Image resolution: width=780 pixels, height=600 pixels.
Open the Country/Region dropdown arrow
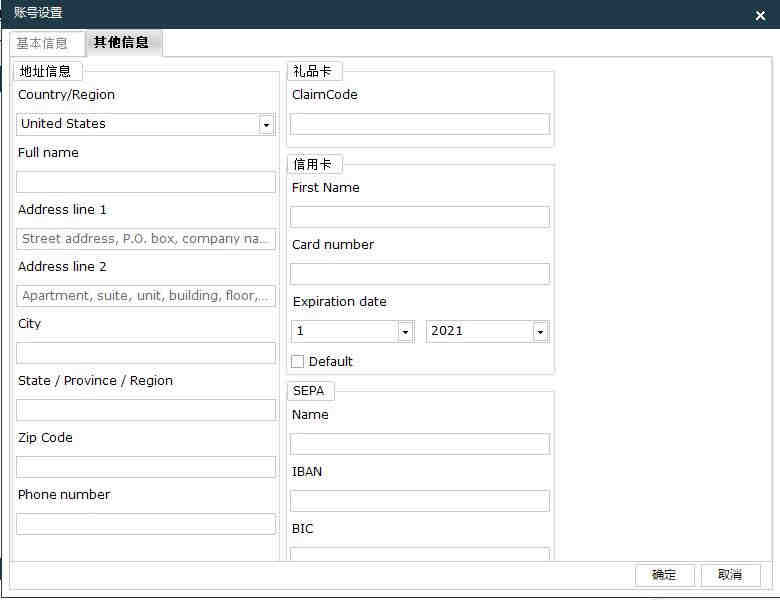[266, 124]
